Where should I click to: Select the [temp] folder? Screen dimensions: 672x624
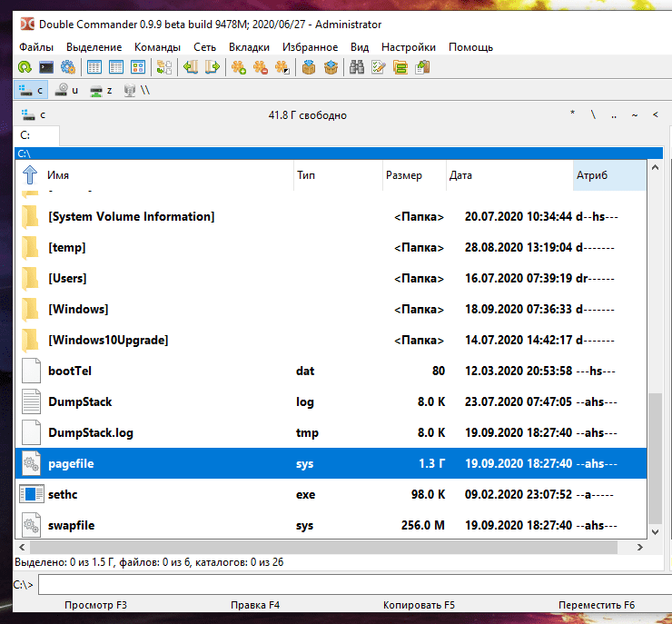point(331,247)
